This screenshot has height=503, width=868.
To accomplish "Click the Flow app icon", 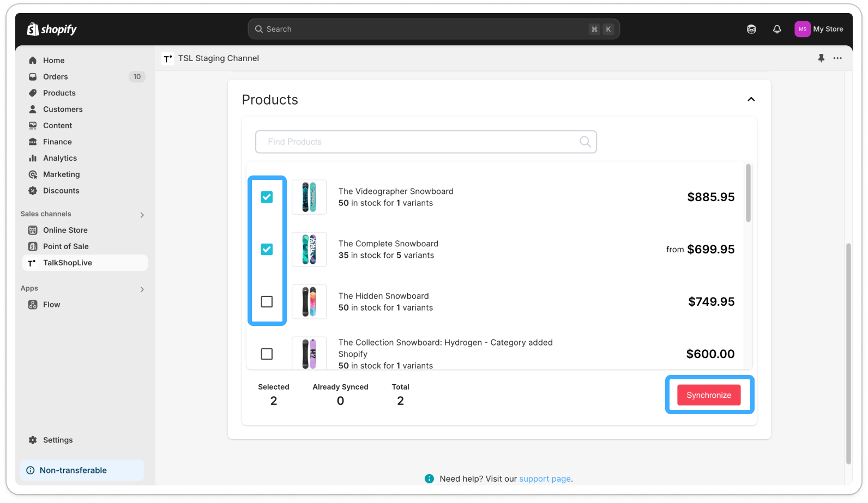I will (x=33, y=305).
